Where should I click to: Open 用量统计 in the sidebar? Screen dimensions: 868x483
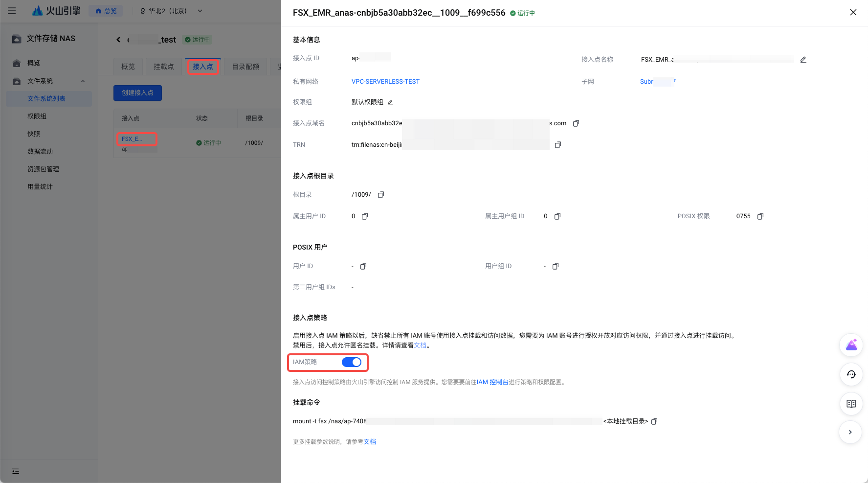40,187
